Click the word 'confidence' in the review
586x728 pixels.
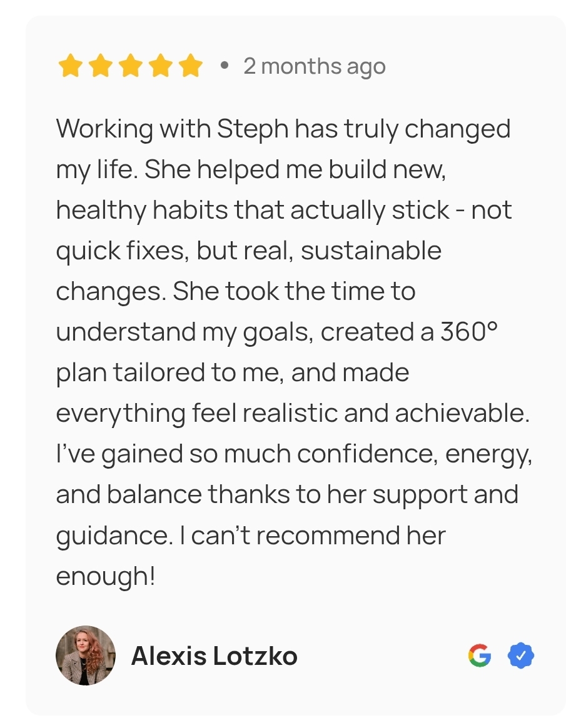(367, 454)
